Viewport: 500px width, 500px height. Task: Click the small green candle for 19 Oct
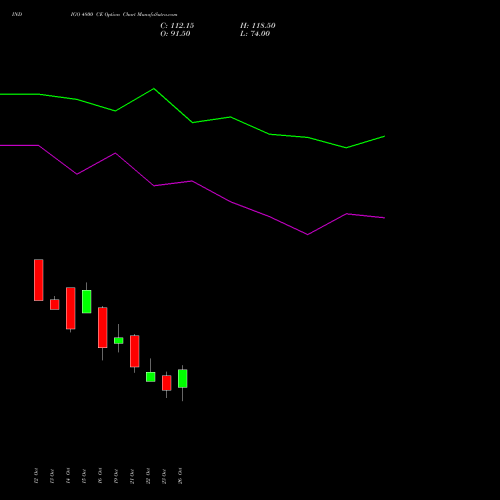coord(119,340)
